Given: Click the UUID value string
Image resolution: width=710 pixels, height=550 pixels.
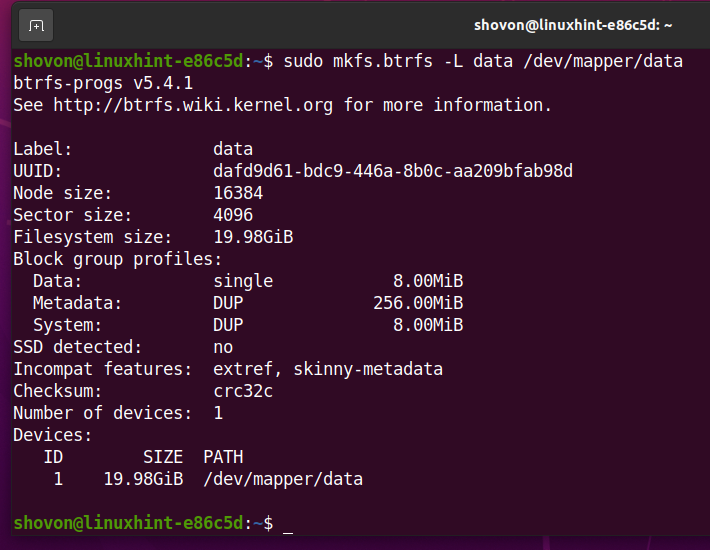Looking at the screenshot, I should coord(393,171).
